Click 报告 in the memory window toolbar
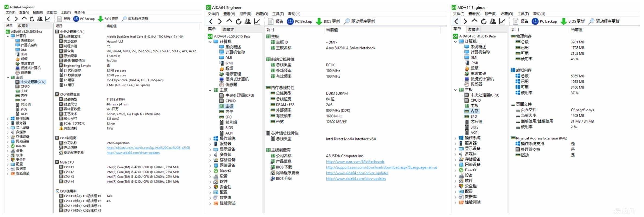This screenshot has height=217, width=644. pos(521,21)
